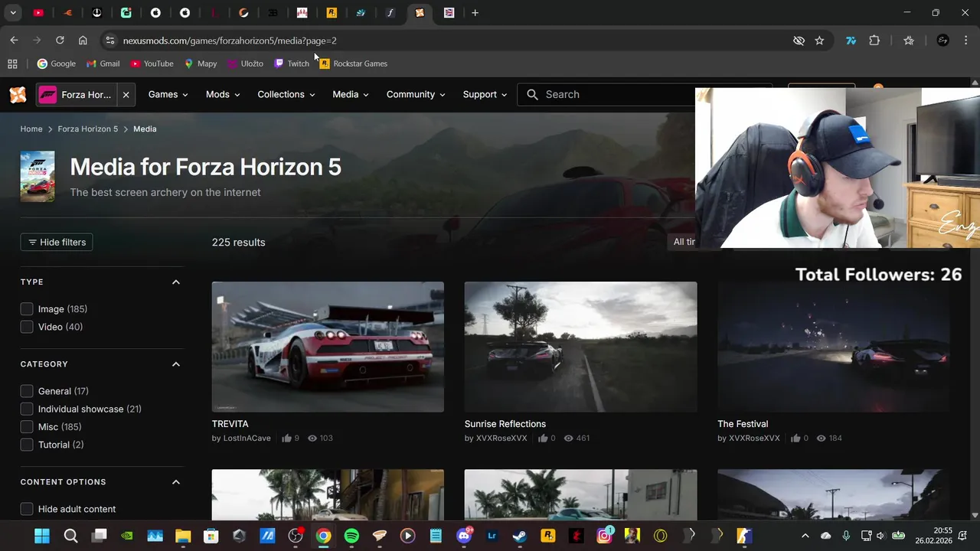Open the Gmail bookmark

click(x=103, y=64)
